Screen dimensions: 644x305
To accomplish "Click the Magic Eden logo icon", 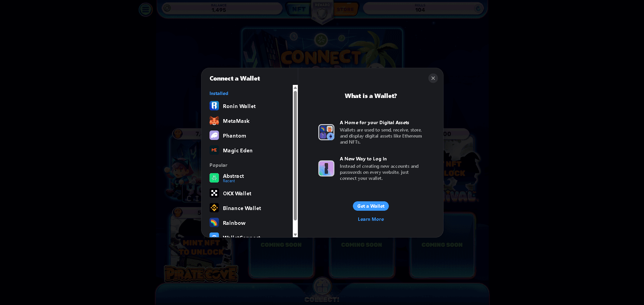I will coord(214,150).
